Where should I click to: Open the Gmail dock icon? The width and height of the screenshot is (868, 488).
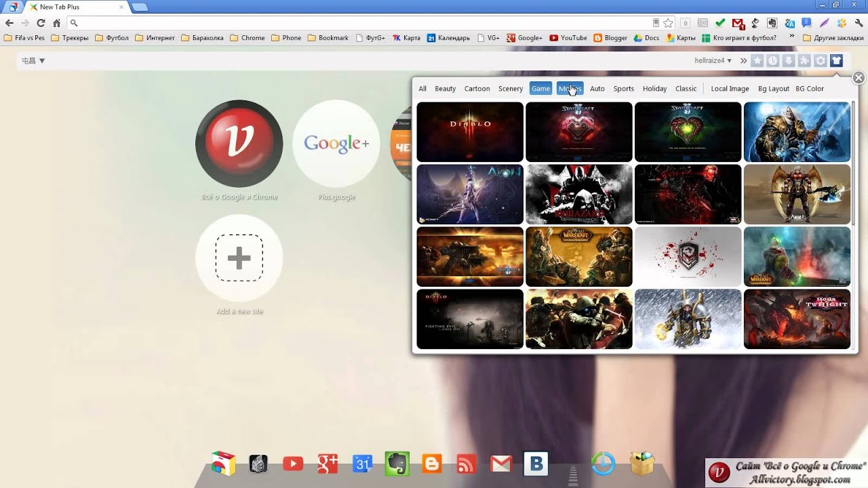pyautogui.click(x=501, y=464)
